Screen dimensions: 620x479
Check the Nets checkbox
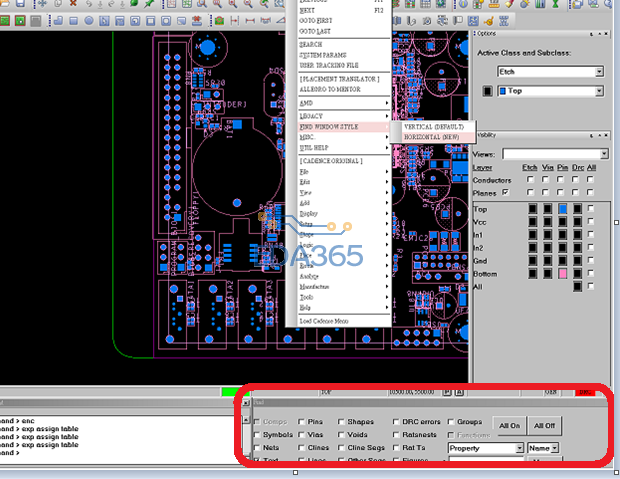coord(257,448)
